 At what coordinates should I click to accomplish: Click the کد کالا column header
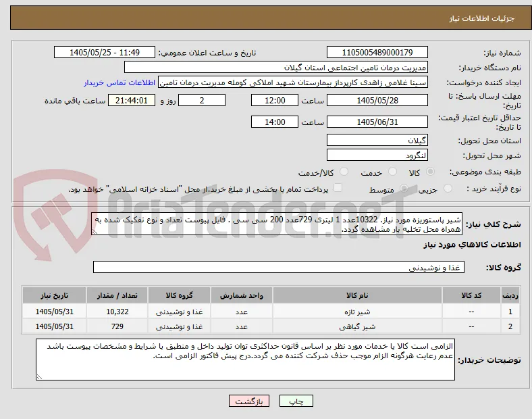471,295
